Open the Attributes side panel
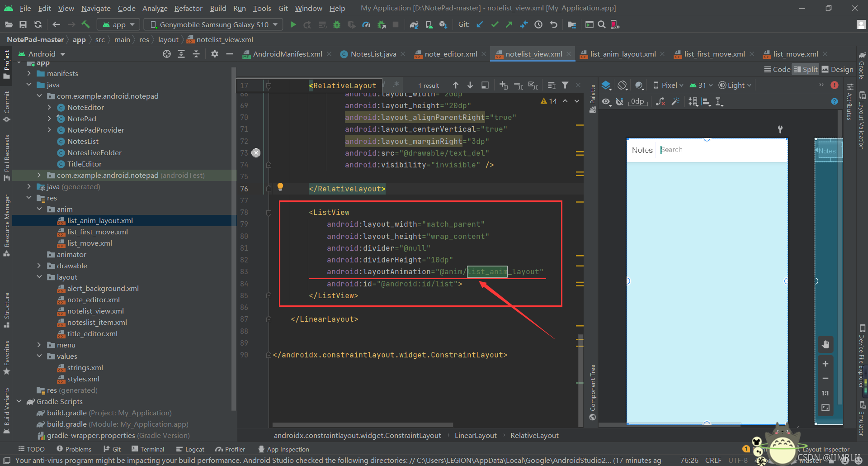 849,102
